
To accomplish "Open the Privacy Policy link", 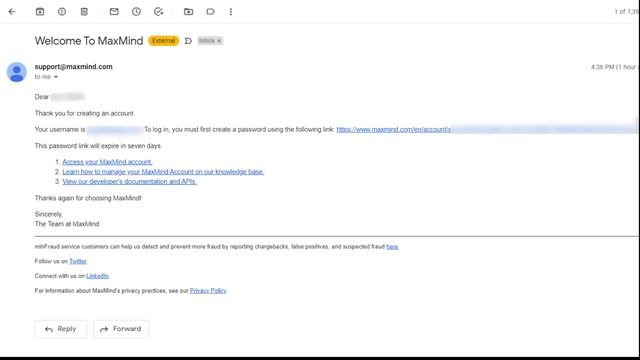I will pyautogui.click(x=208, y=291).
